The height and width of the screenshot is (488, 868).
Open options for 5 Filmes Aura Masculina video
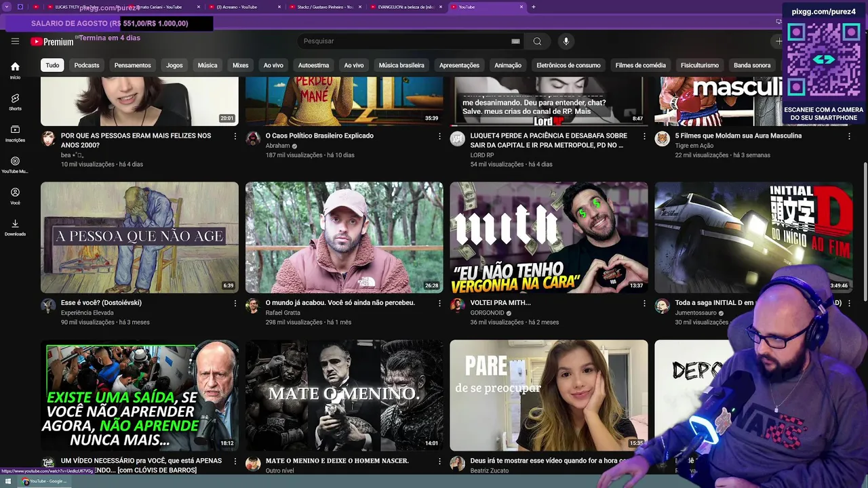[849, 136]
